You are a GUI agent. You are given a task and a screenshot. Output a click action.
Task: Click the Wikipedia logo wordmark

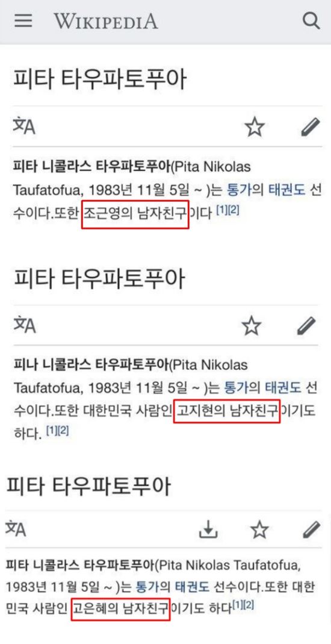coord(106,20)
